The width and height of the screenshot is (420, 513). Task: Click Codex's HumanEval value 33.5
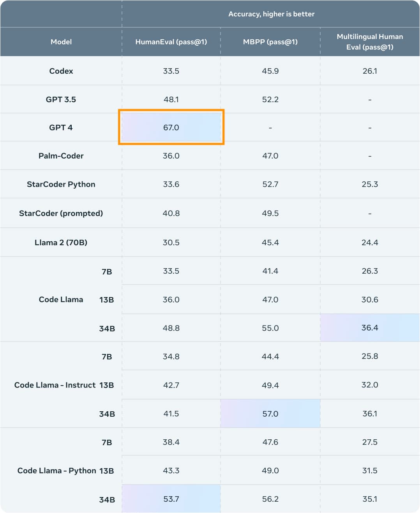(171, 71)
